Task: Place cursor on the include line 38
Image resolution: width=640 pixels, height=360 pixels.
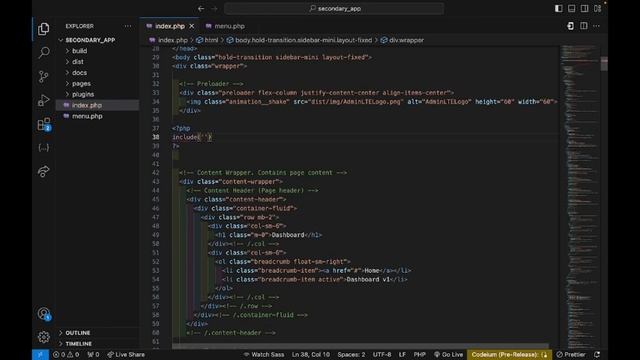Action: 192,137
